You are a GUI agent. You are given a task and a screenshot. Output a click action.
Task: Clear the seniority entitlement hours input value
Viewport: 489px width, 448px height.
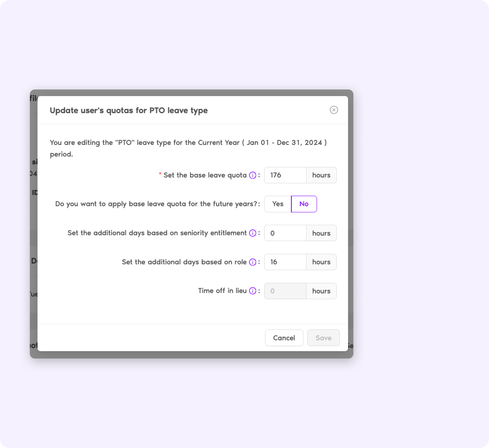coord(285,233)
